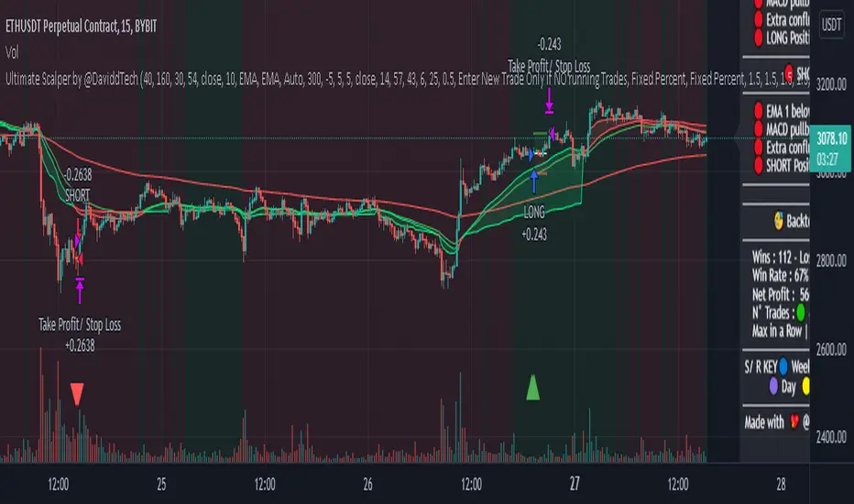Click the date 27 on the time axis
Screen dimensions: 854x504
click(575, 485)
